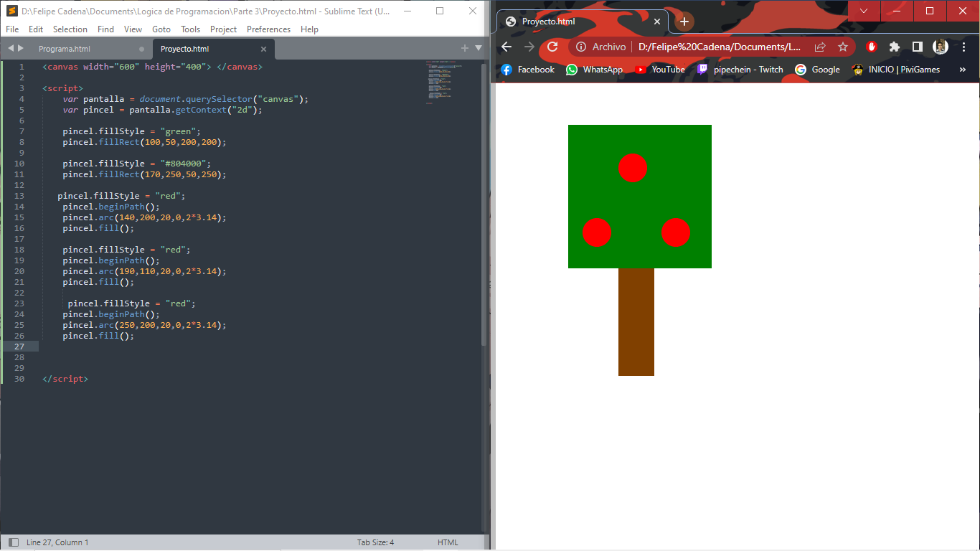Click the top red apple on the tree
This screenshot has width=980, height=551.
[633, 168]
